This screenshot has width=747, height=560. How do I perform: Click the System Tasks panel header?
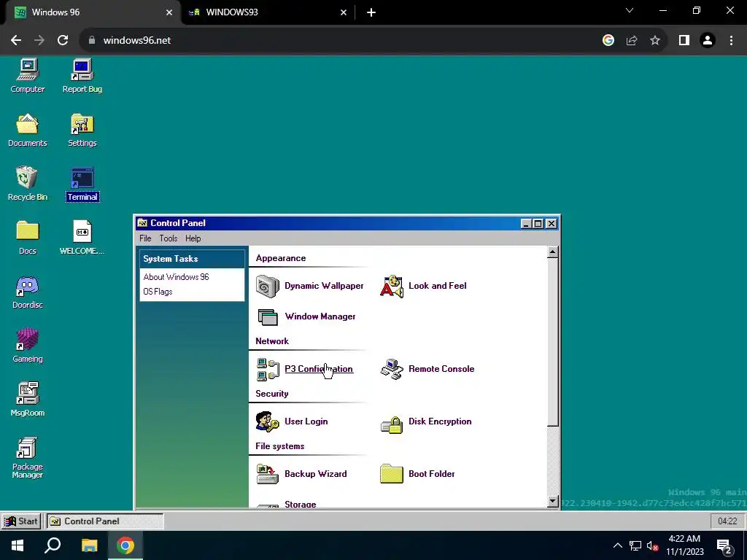click(193, 259)
